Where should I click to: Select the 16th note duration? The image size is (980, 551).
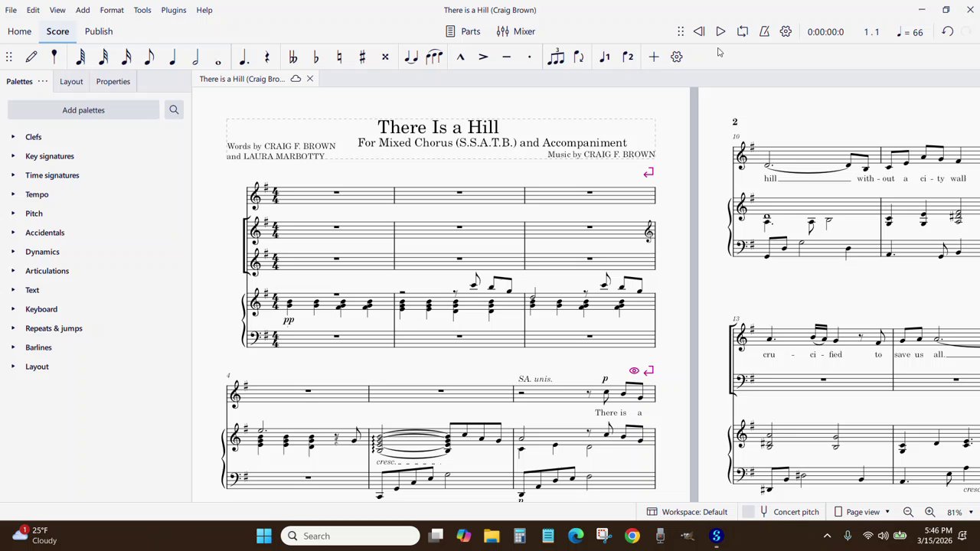[126, 57]
